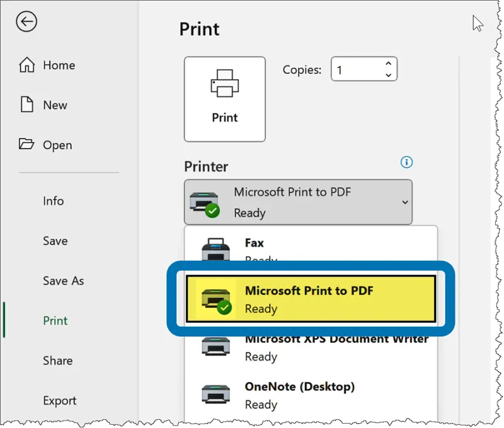Decrease copies with the down stepper arrow
Screen dimensions: 504x428
[388, 74]
